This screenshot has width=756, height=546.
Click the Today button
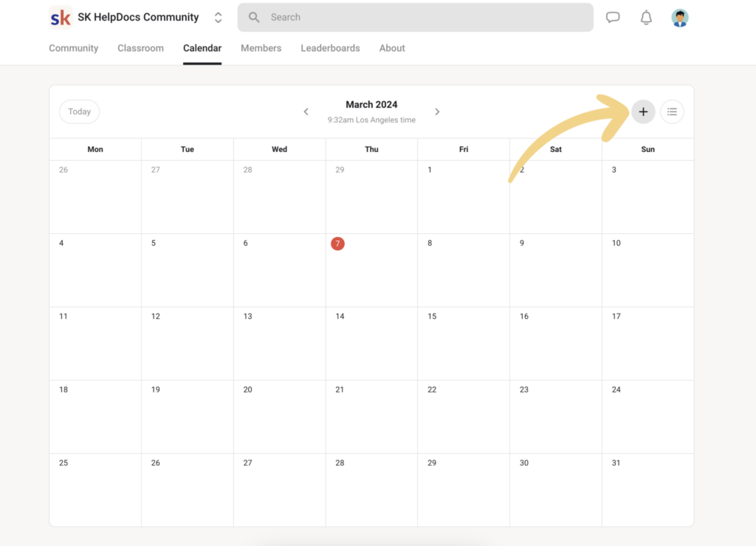pyautogui.click(x=79, y=112)
